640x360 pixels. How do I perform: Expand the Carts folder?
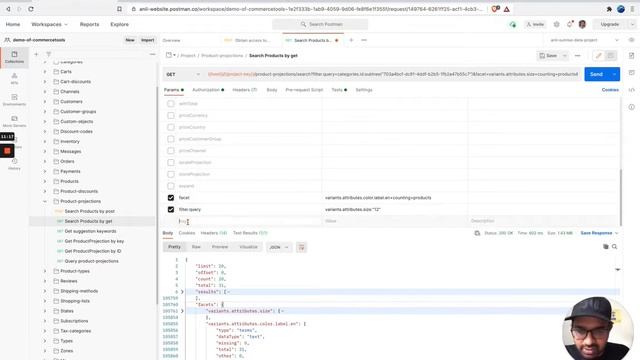45,71
